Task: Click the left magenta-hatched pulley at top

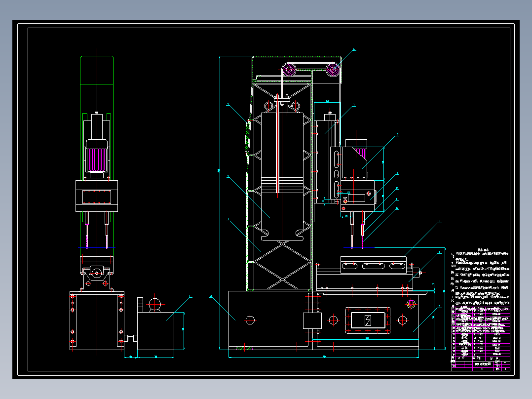Action: pyautogui.click(x=289, y=70)
